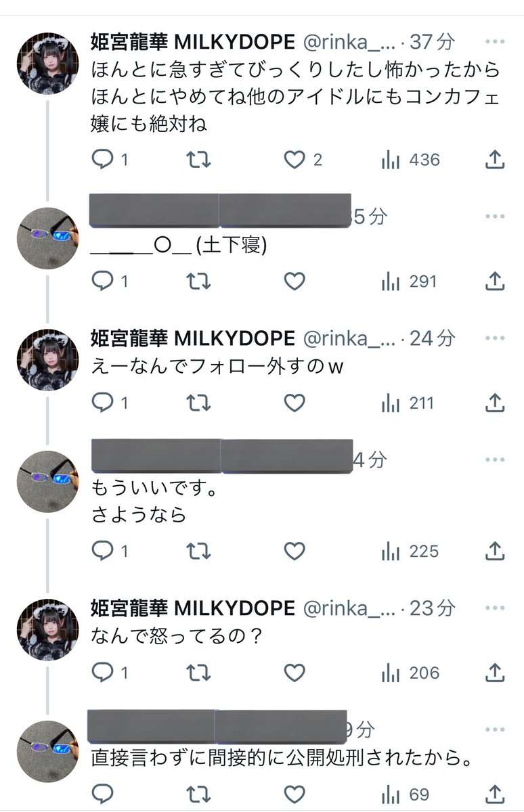Share the tweet with 436 views
This screenshot has width=524, height=812.
click(495, 160)
